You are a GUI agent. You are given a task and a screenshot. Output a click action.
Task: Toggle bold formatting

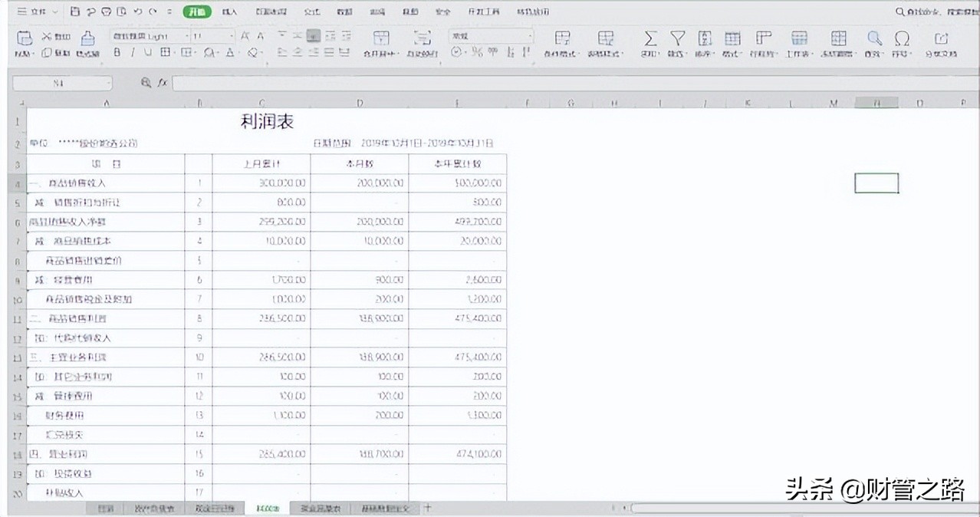[x=117, y=51]
